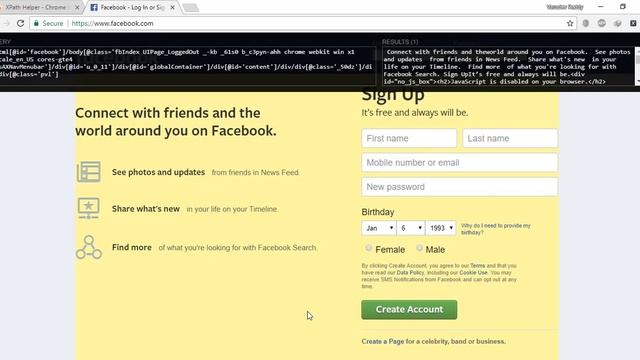Viewport: 640px width, 360px height.
Task: Click the Secure padlock icon in address bar
Action: tap(36, 23)
